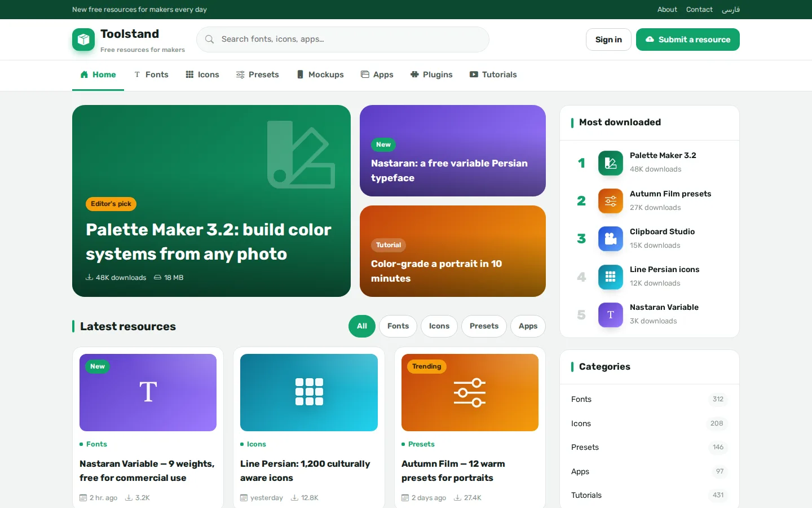Click the Tutorials nav video icon
Image resolution: width=812 pixels, height=508 pixels.
(474, 75)
